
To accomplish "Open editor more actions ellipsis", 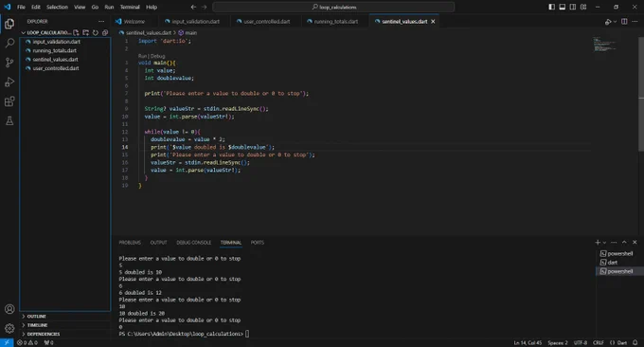I will coord(635,22).
